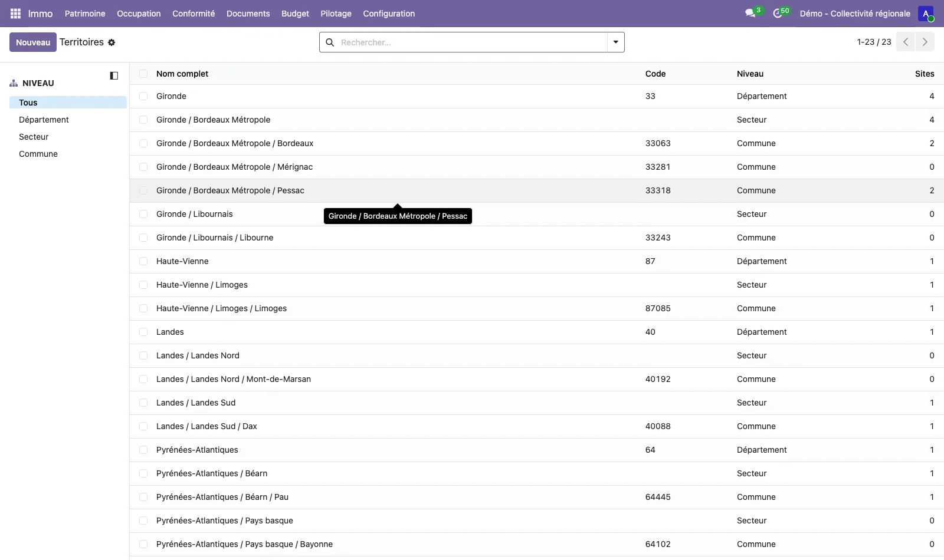This screenshot has height=560, width=944.
Task: Filter by Secteur level
Action: [34, 137]
